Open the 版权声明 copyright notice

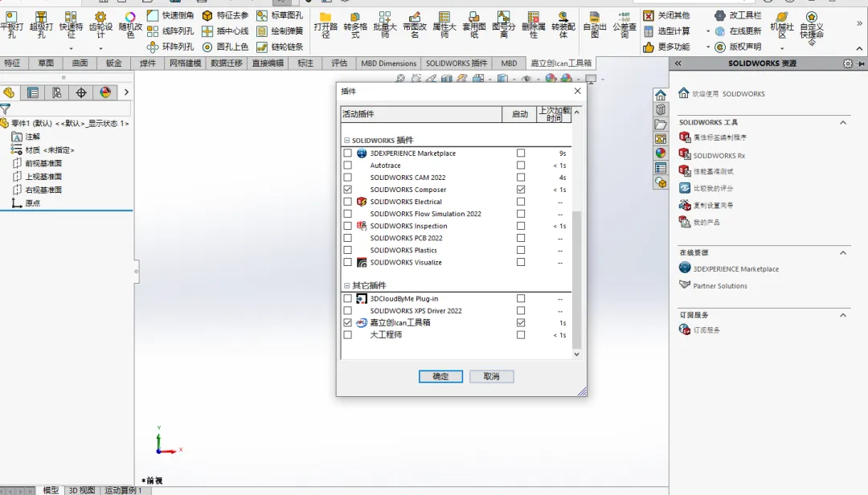pos(738,47)
